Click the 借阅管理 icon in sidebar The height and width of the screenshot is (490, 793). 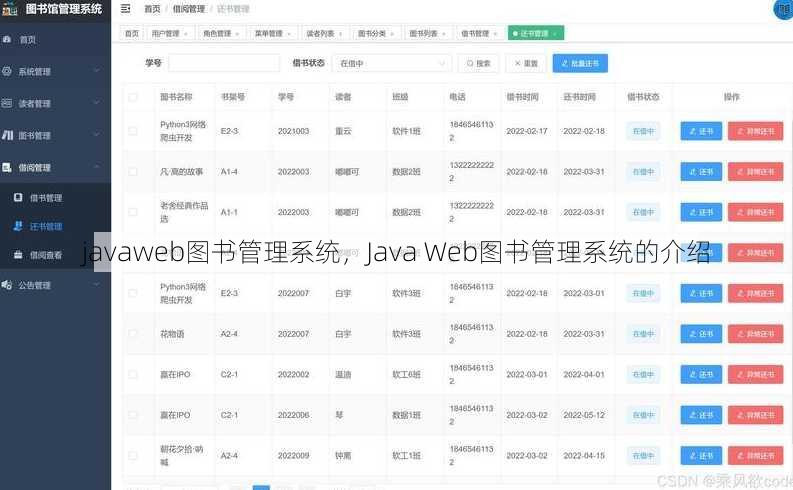7,167
